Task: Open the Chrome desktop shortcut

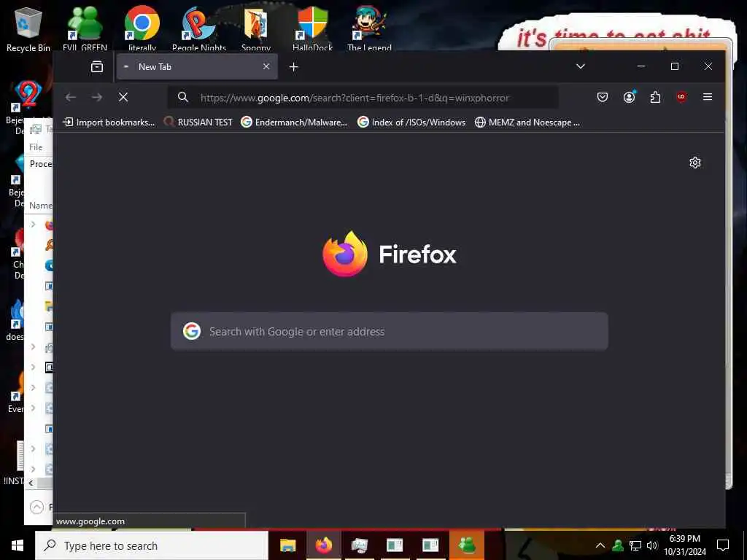Action: 142,28
